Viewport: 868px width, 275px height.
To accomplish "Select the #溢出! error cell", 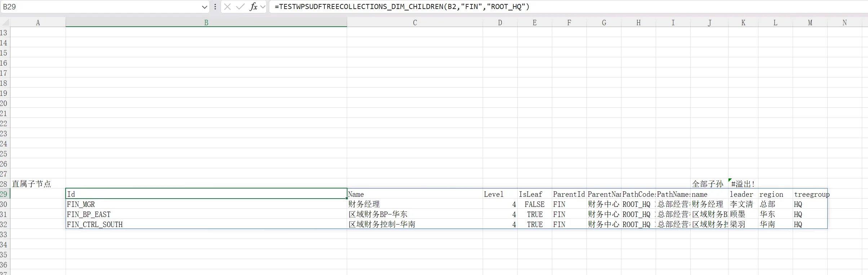I will [x=743, y=184].
